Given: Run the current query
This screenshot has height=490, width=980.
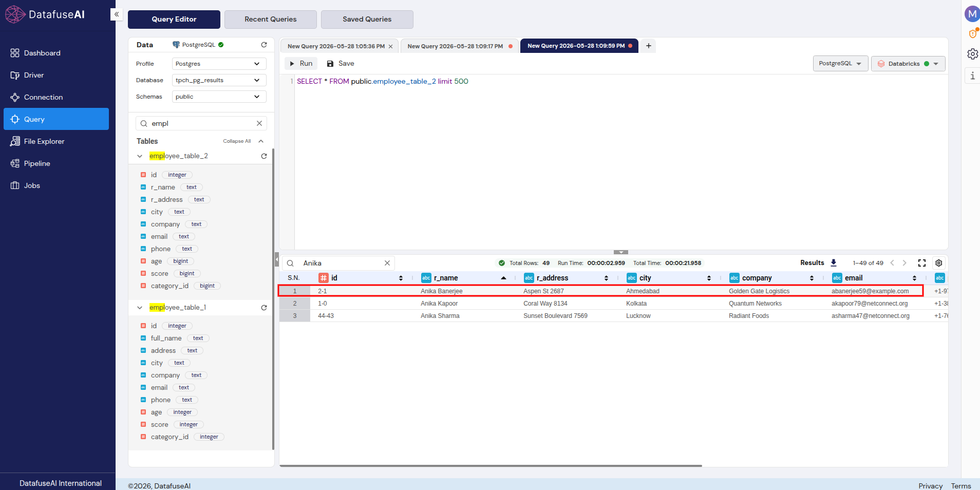Looking at the screenshot, I should (x=301, y=63).
